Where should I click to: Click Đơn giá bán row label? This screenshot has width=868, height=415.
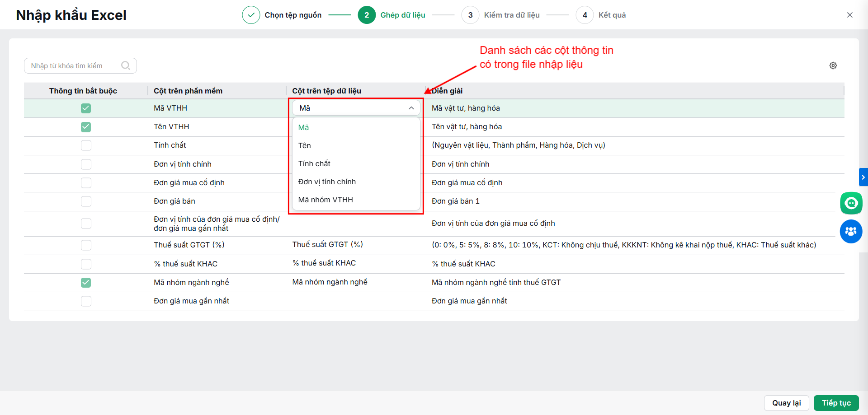pos(175,201)
